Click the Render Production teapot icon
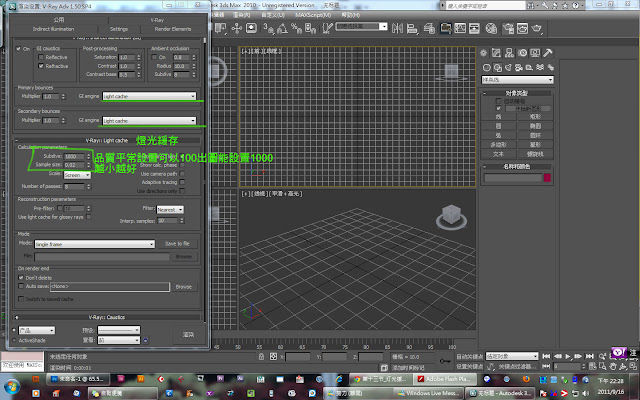This screenshot has width=640, height=400. (x=537, y=28)
